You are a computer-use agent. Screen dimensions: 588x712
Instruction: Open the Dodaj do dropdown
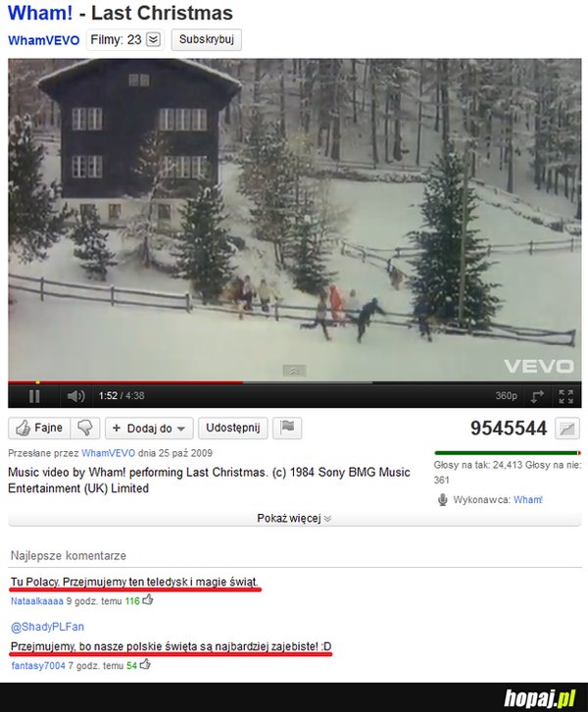149,429
